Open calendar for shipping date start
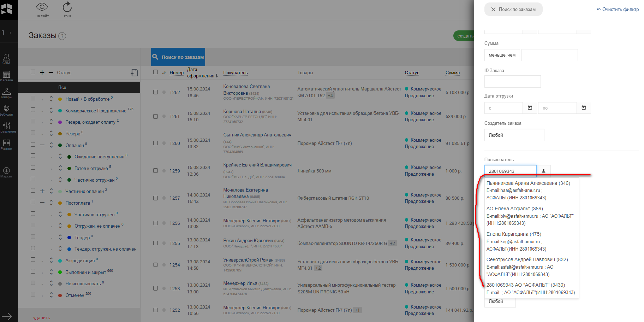Viewport: 644px width, 322px height. click(x=530, y=108)
